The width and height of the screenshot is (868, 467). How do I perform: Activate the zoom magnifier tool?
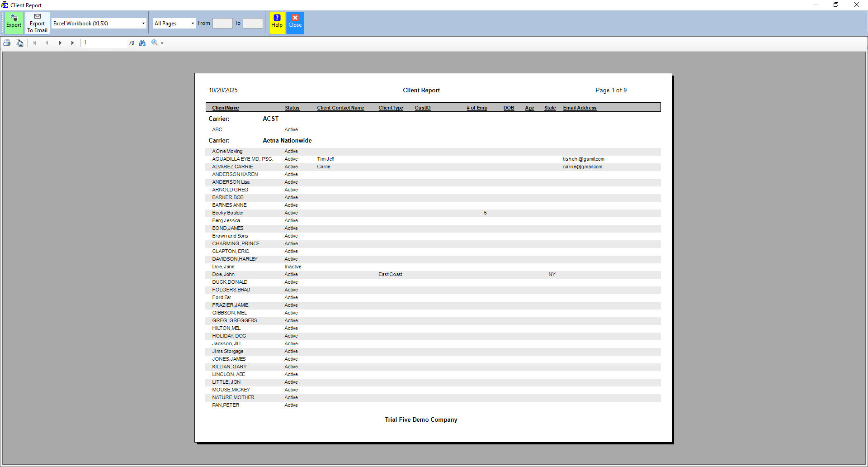154,43
